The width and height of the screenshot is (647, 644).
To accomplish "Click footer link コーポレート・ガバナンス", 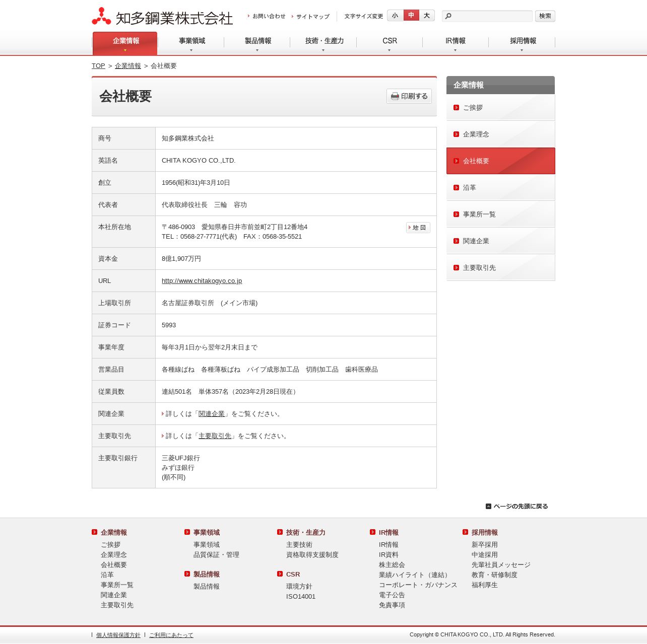I will 418,585.
